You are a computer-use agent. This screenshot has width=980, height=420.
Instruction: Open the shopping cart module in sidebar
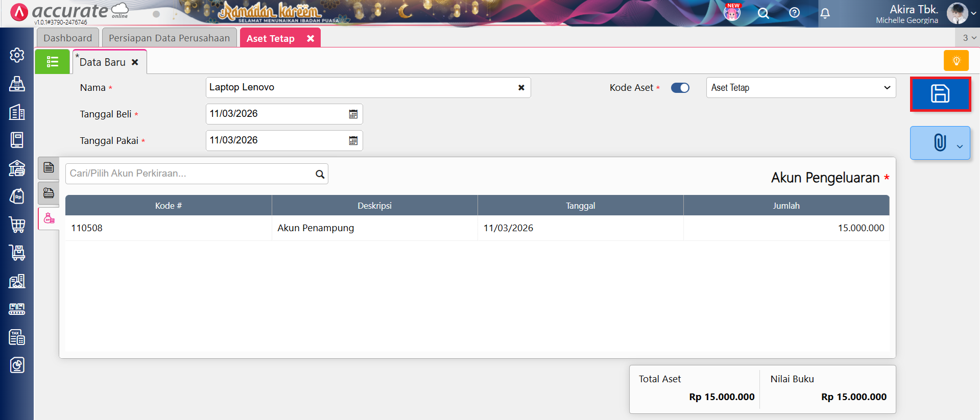pyautogui.click(x=17, y=225)
